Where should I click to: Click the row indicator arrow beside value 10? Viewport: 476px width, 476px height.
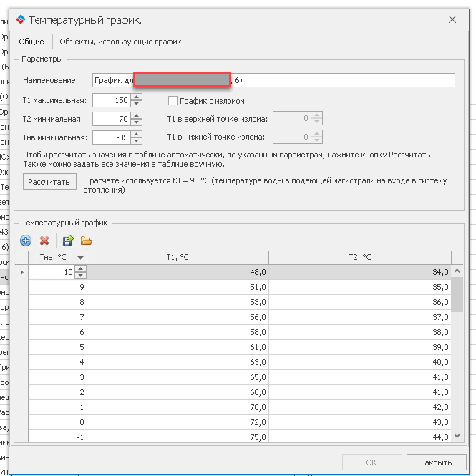coord(21,272)
